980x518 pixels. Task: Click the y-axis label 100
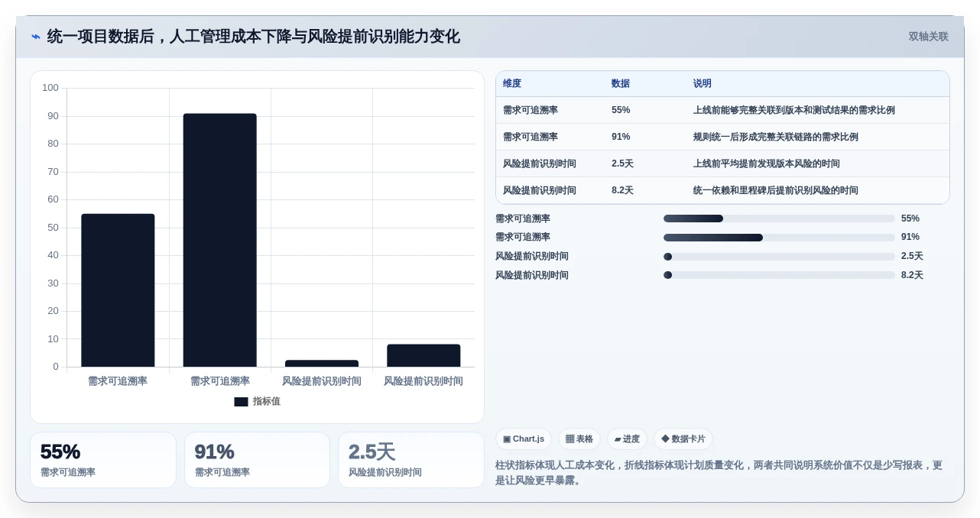(50, 88)
